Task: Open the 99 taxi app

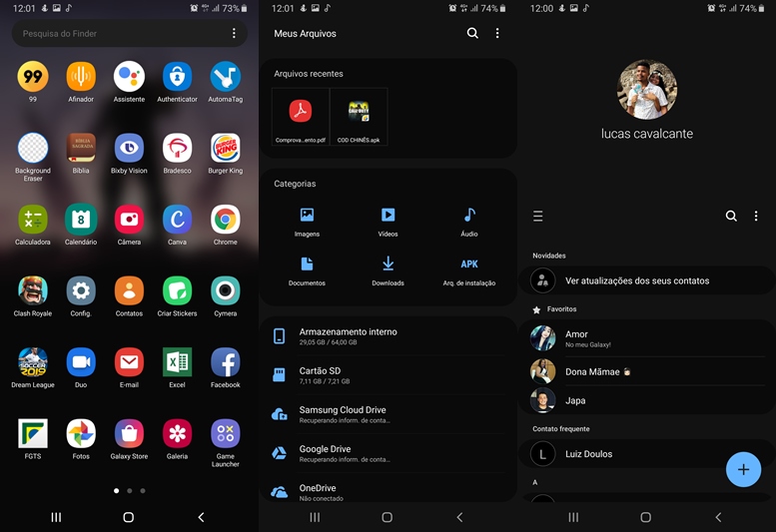Action: (33, 77)
